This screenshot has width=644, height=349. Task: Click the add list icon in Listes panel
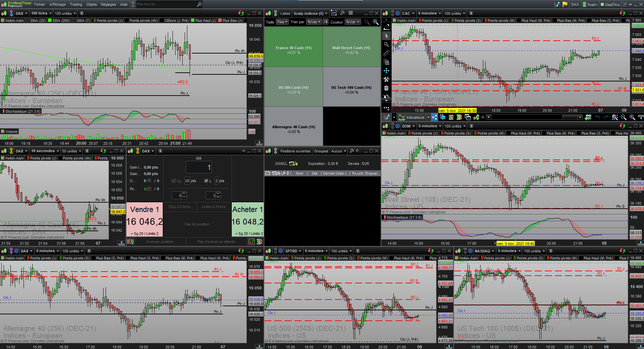pyautogui.click(x=334, y=13)
